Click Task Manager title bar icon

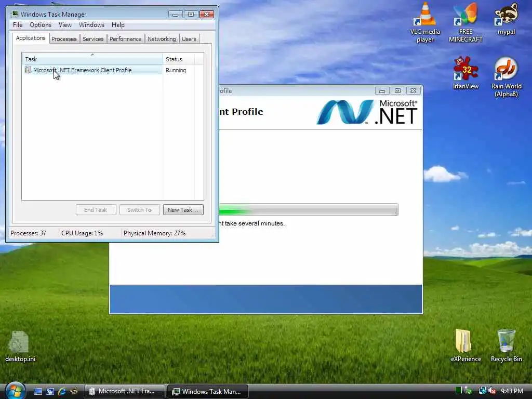15,14
